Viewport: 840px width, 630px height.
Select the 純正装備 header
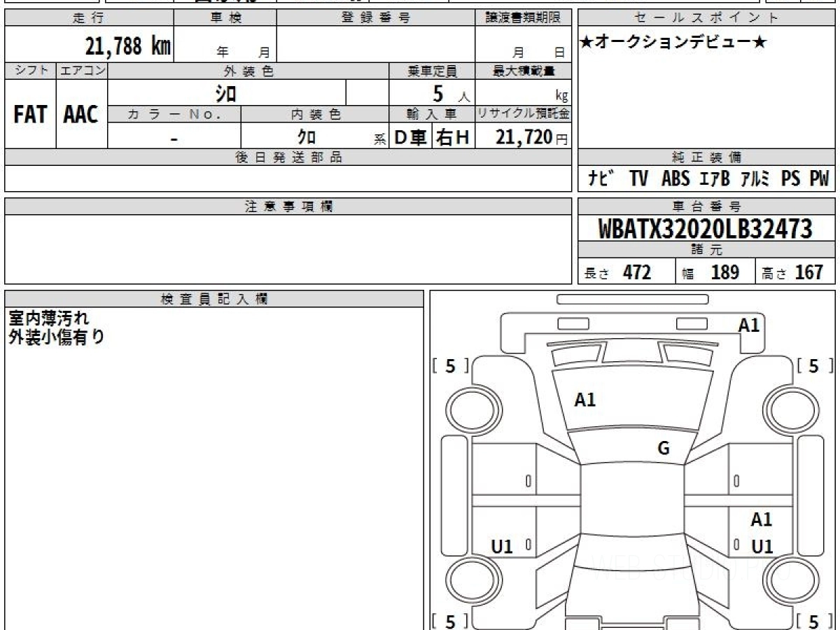point(707,157)
